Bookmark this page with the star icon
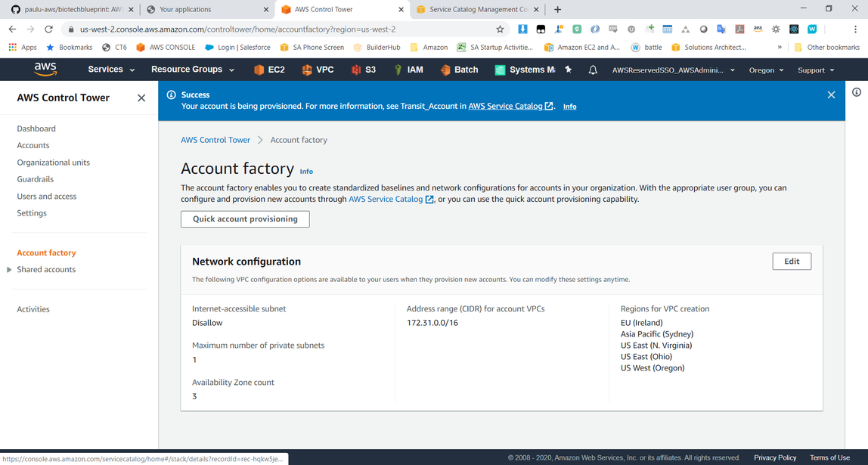868x465 pixels. click(x=500, y=29)
